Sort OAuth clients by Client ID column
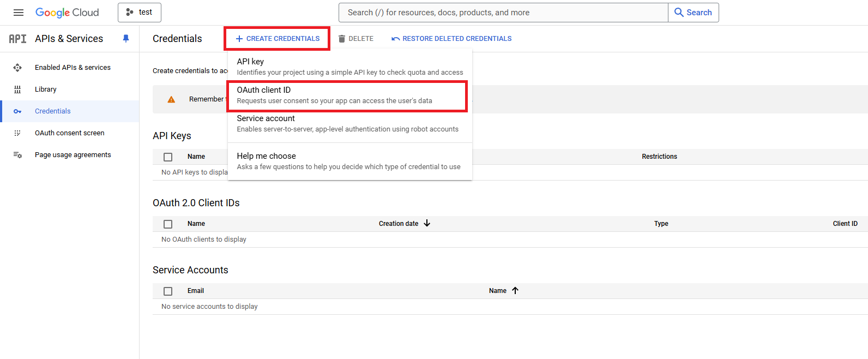Viewport: 868px width, 359px height. click(x=845, y=224)
